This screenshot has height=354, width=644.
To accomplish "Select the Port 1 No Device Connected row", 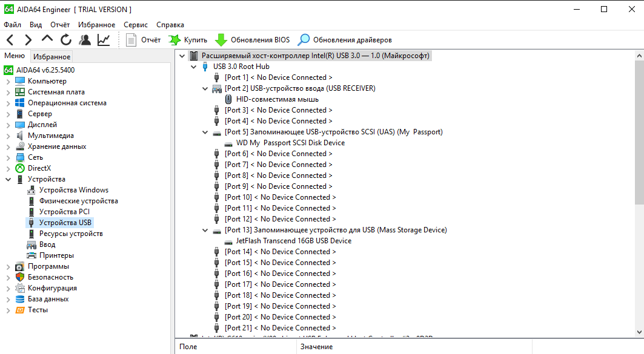I will click(x=279, y=77).
